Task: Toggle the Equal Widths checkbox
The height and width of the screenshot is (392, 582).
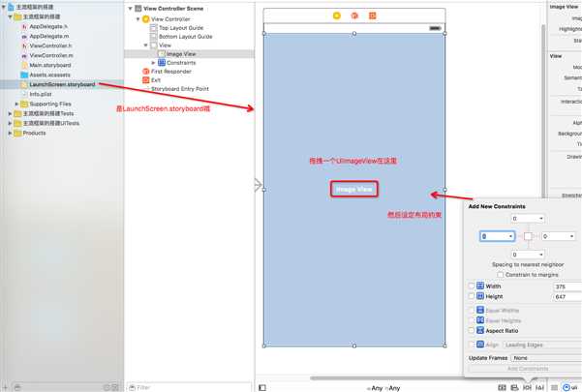Action: (x=472, y=310)
